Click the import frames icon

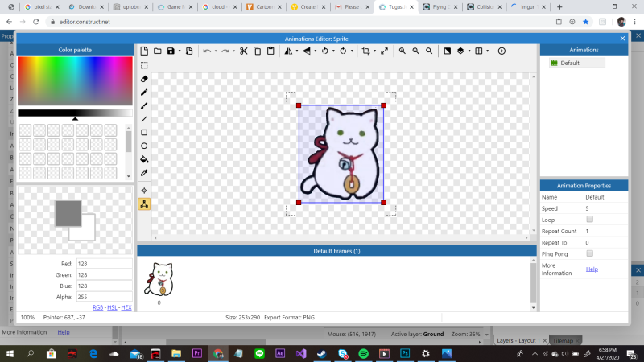click(189, 51)
